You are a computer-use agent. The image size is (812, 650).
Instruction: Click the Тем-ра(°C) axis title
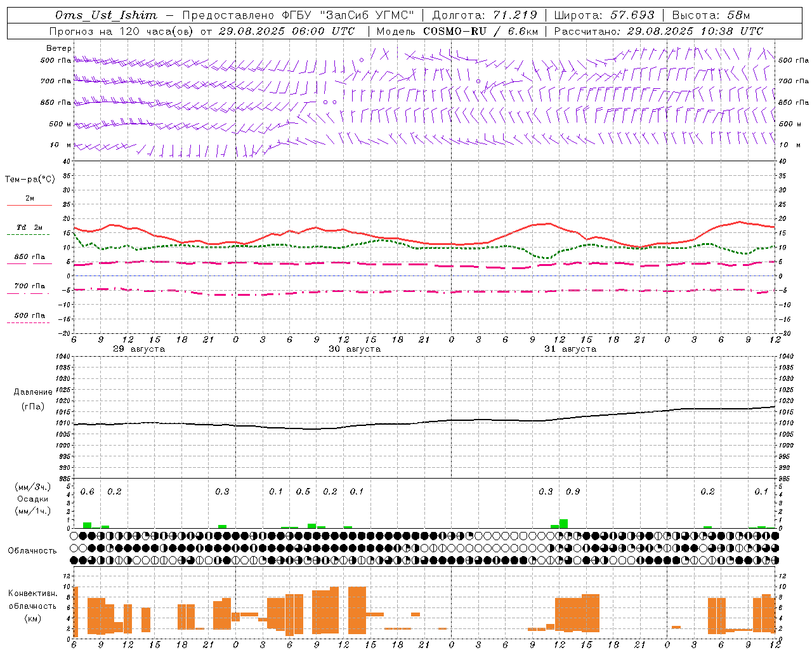click(30, 180)
